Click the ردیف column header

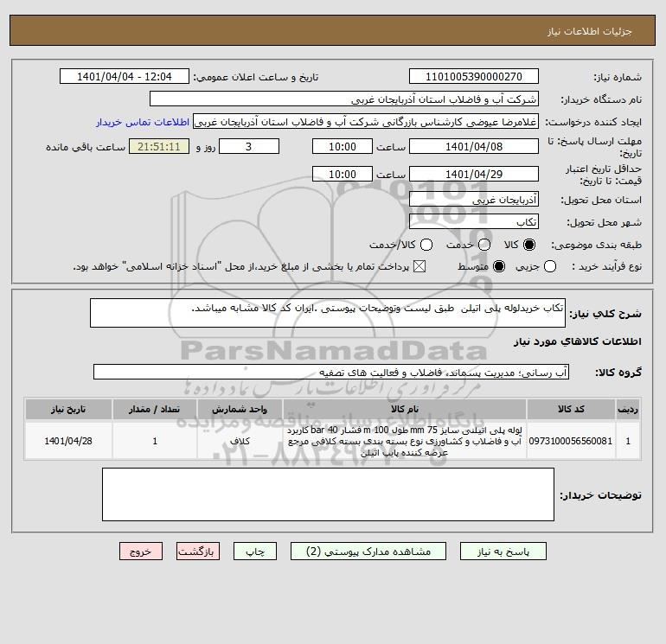[628, 409]
